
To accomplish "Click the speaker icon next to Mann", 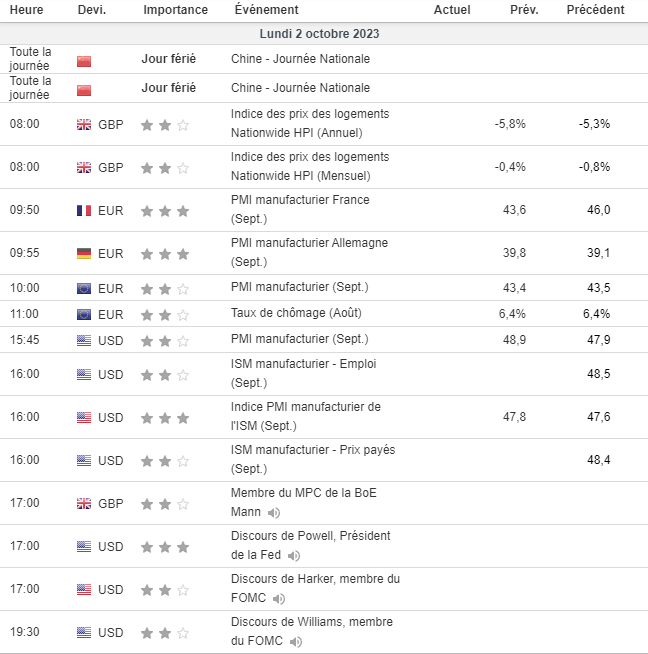I will (x=274, y=512).
